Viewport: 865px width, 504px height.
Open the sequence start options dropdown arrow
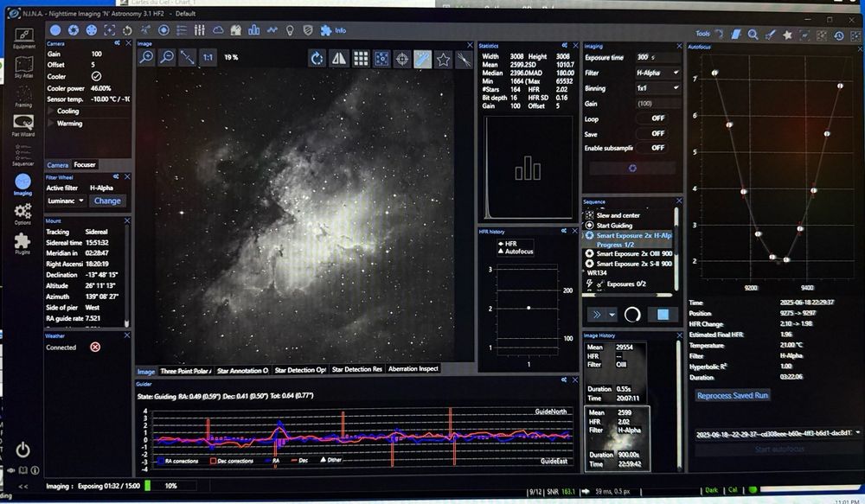click(612, 315)
